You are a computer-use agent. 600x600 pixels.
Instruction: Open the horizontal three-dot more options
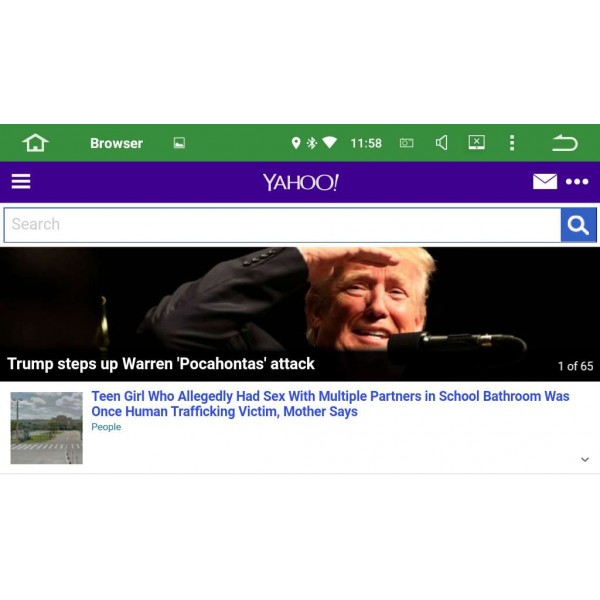click(x=577, y=181)
